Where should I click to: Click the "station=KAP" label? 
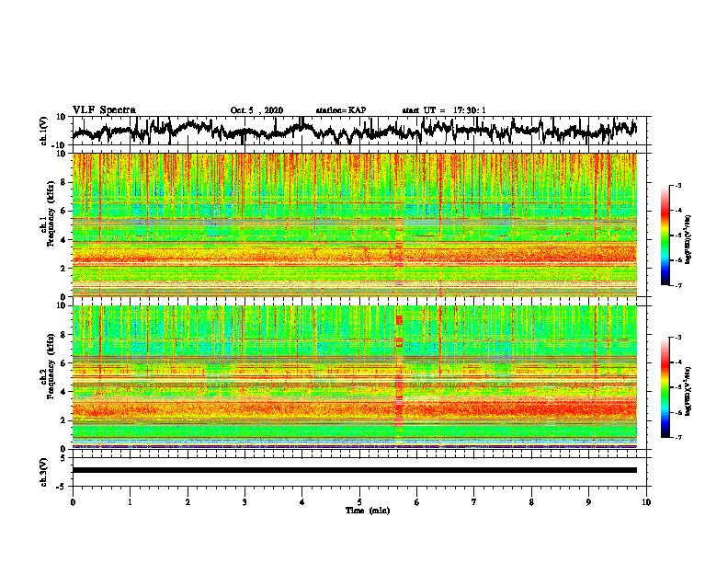(341, 110)
